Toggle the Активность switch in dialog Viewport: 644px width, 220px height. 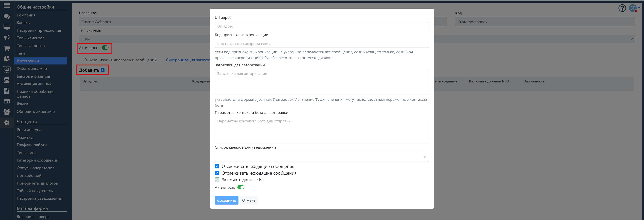(x=241, y=187)
